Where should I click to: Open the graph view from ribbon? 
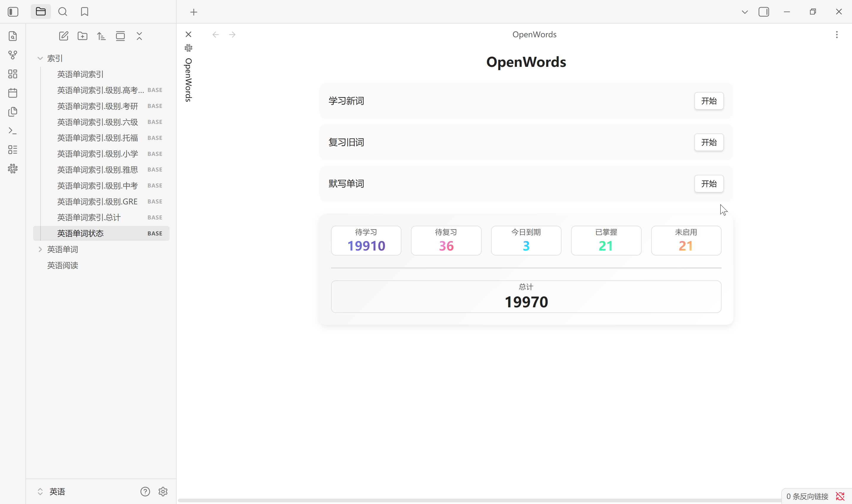(12, 55)
